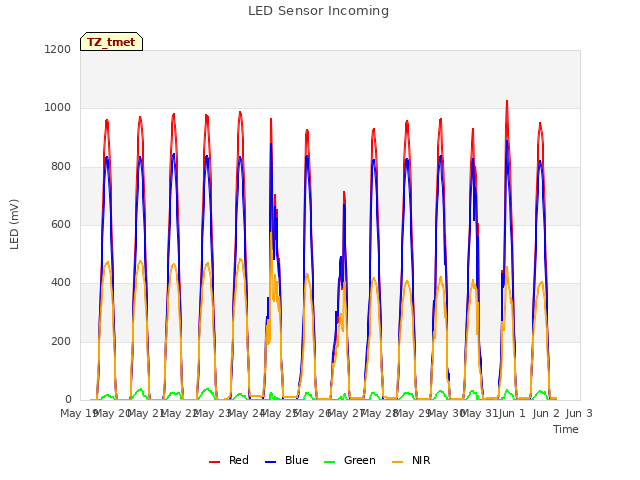640x480 pixels.
Task: Click the Time x-axis title
Action: click(x=566, y=429)
